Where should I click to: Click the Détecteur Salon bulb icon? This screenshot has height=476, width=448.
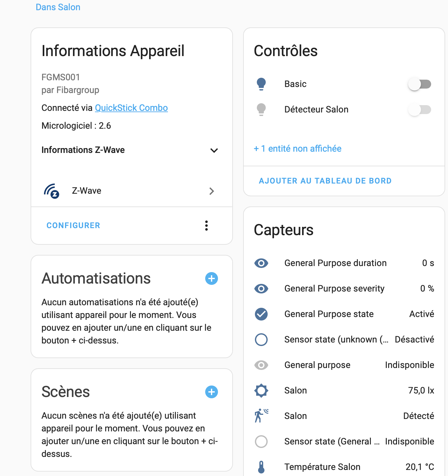(261, 110)
